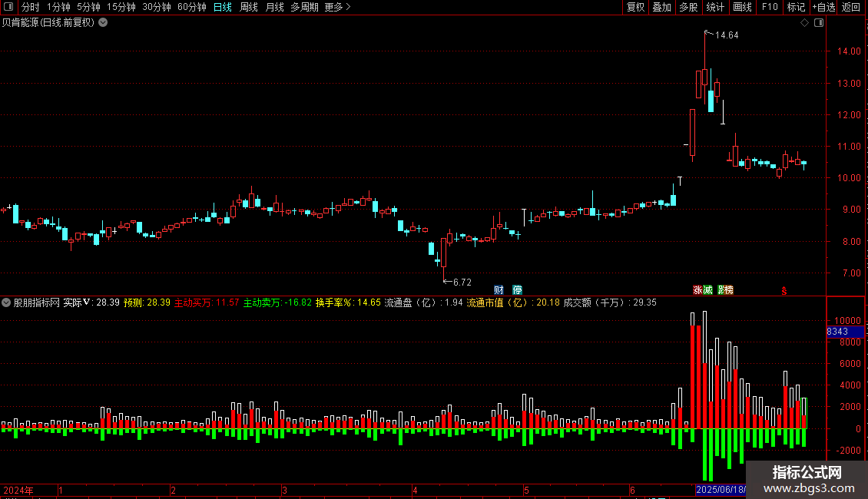Click month 4 on time axis
868x499 pixels.
click(x=415, y=490)
